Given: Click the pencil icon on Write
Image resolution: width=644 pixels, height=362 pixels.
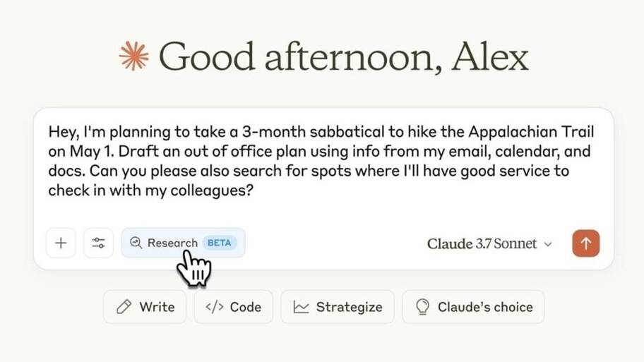Looking at the screenshot, I should (x=124, y=306).
